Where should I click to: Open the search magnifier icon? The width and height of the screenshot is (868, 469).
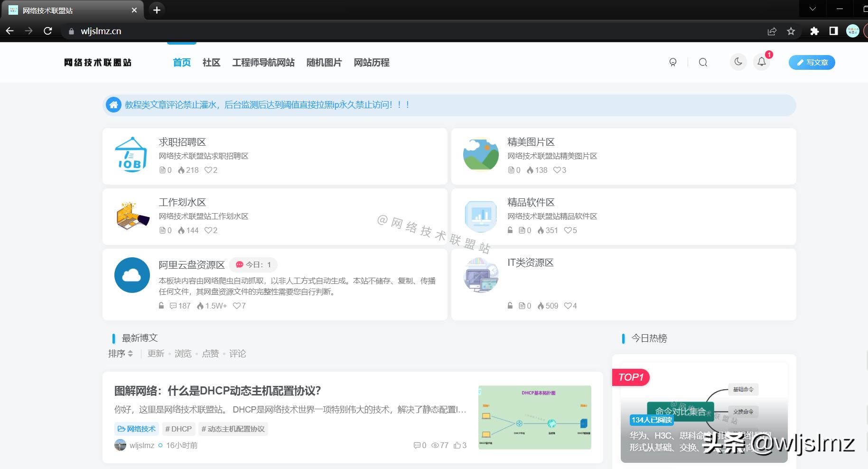click(703, 62)
